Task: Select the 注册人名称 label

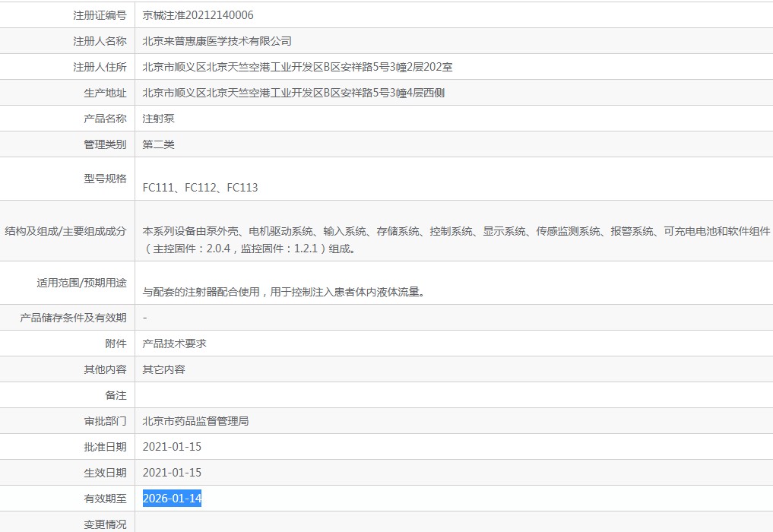Action: point(100,41)
